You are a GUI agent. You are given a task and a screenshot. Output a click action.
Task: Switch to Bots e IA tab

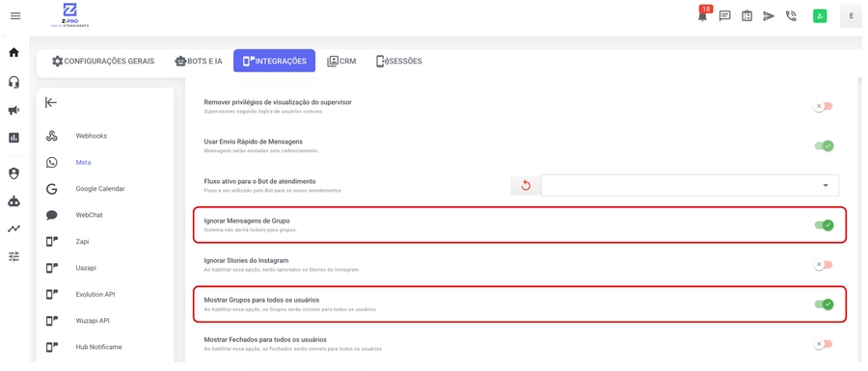tap(198, 62)
